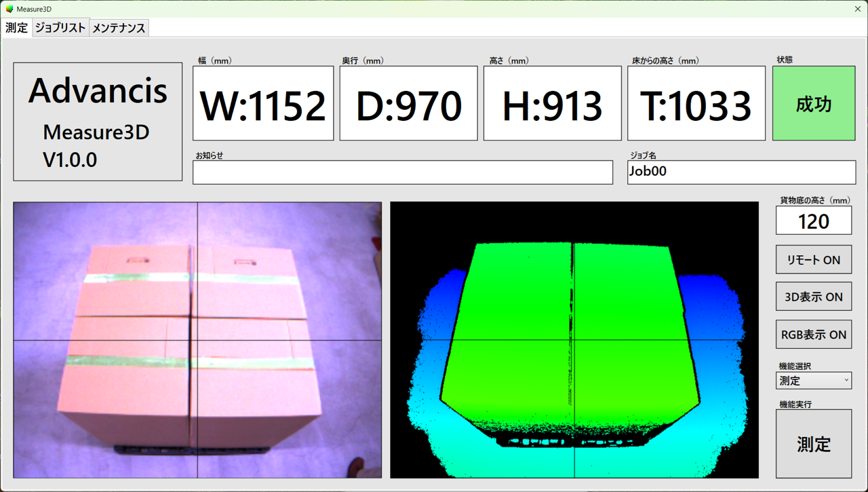Close the Measure3D window
868x492 pixels.
858,9
